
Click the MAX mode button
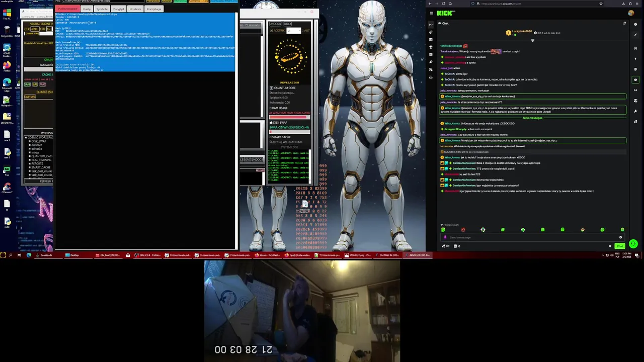[x=43, y=84]
